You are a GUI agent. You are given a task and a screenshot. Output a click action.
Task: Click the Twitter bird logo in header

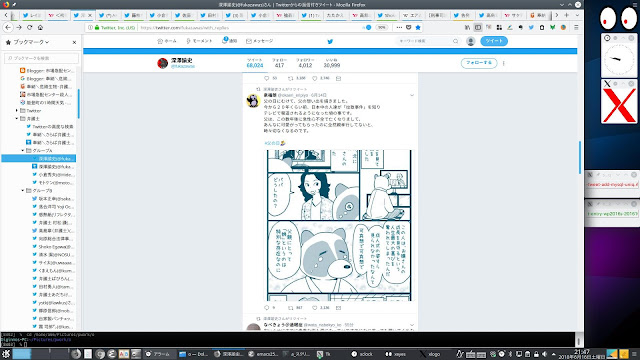click(x=330, y=41)
